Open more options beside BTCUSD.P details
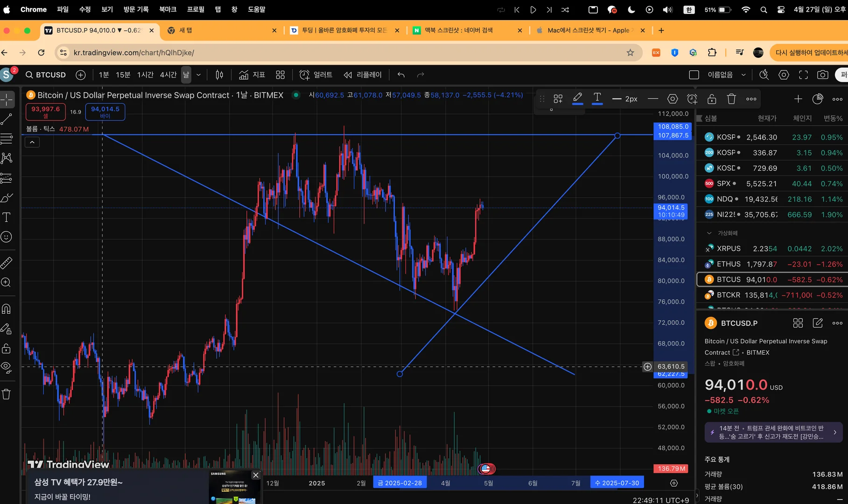The height and width of the screenshot is (504, 848). [838, 323]
